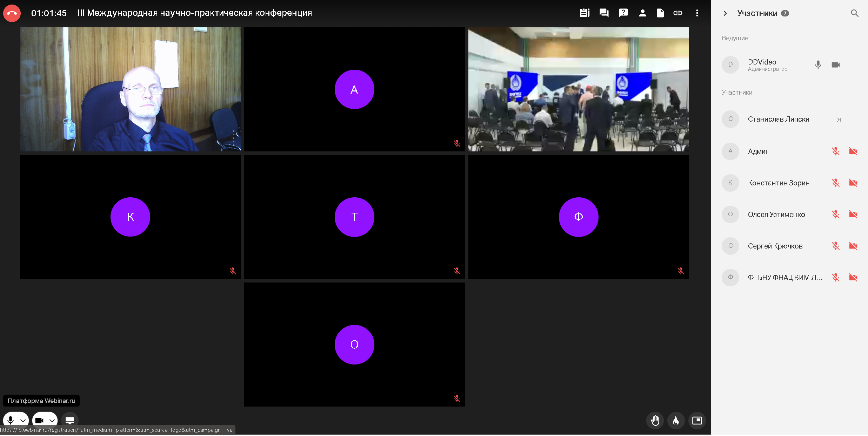Toggle your microphone at the bottom bar
The width and height of the screenshot is (868, 436).
[x=11, y=420]
